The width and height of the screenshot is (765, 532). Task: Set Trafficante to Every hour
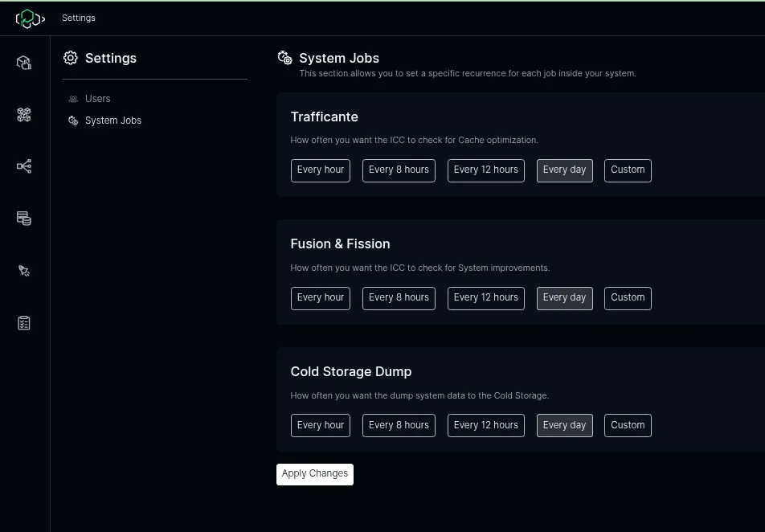320,170
